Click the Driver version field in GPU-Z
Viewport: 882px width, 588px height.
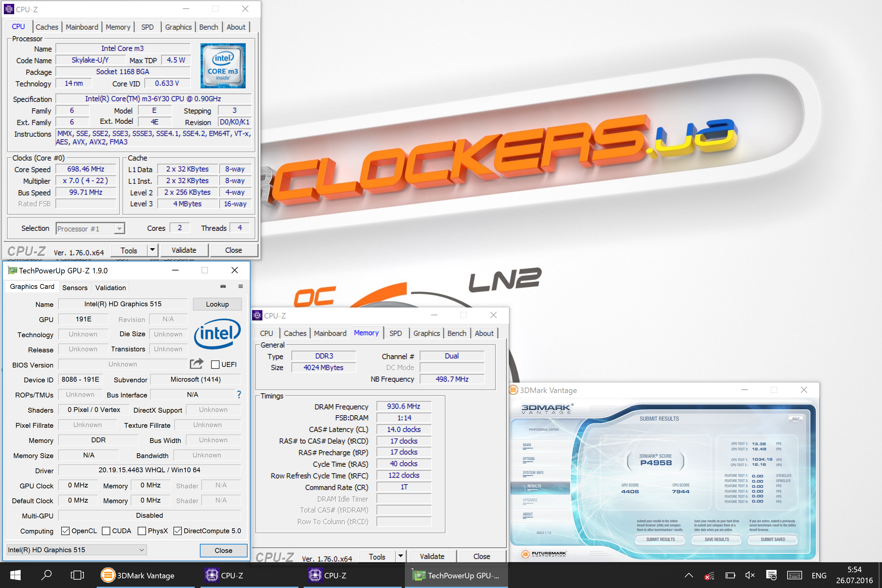pos(149,470)
